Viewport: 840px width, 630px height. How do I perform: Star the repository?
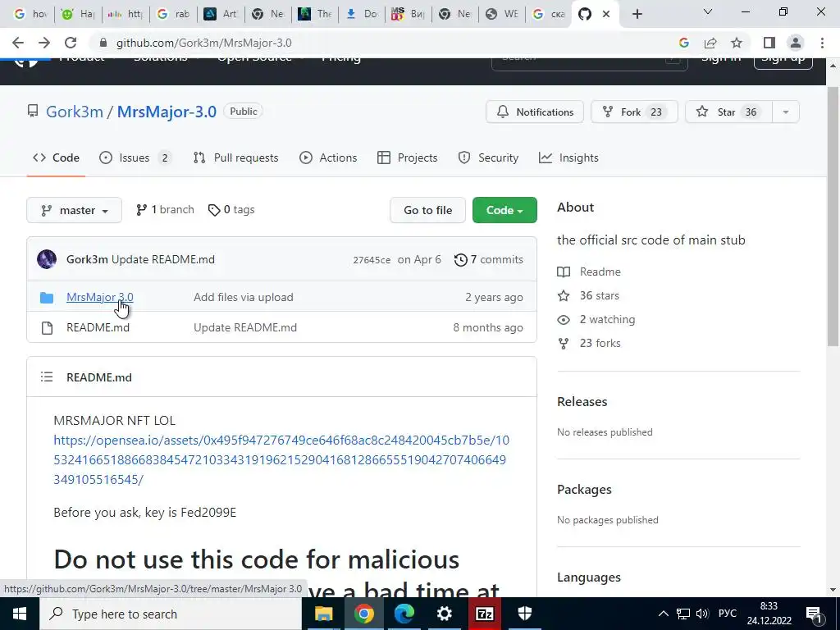(728, 112)
